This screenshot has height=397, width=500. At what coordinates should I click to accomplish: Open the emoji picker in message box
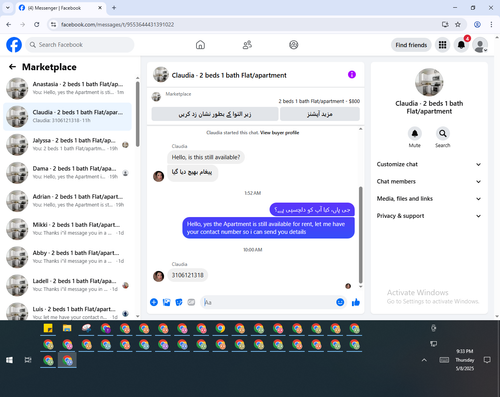pos(340,302)
